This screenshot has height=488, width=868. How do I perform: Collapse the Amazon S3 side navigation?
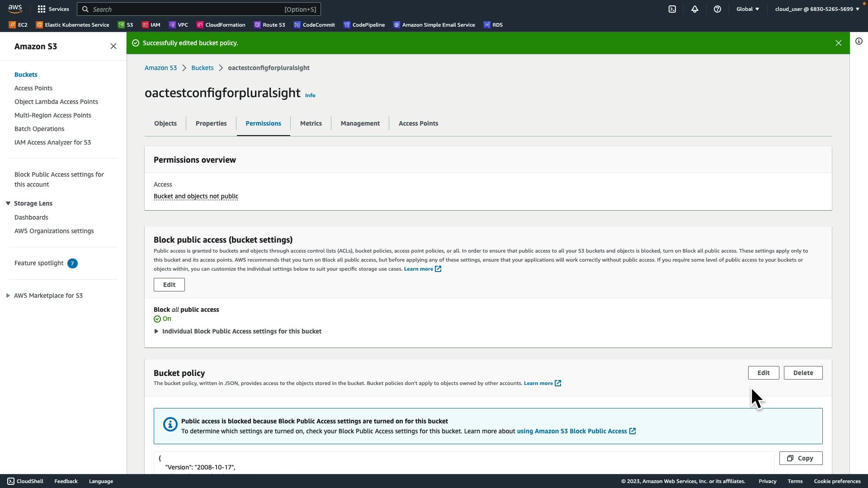(113, 46)
